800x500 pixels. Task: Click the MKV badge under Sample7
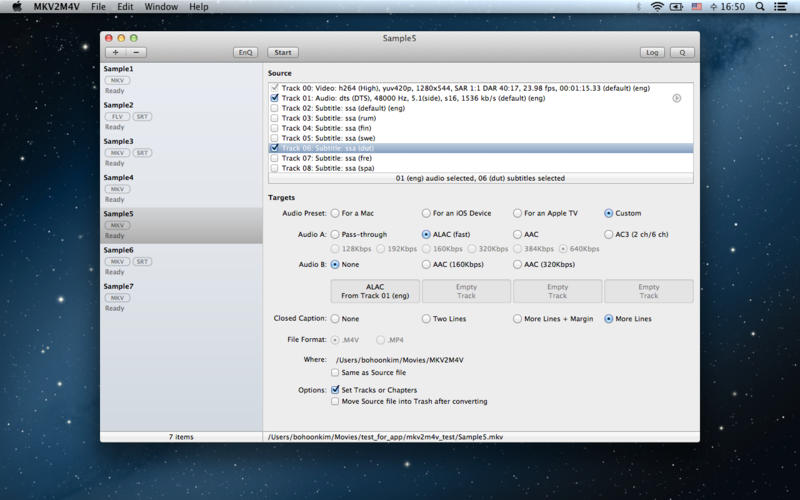point(117,298)
